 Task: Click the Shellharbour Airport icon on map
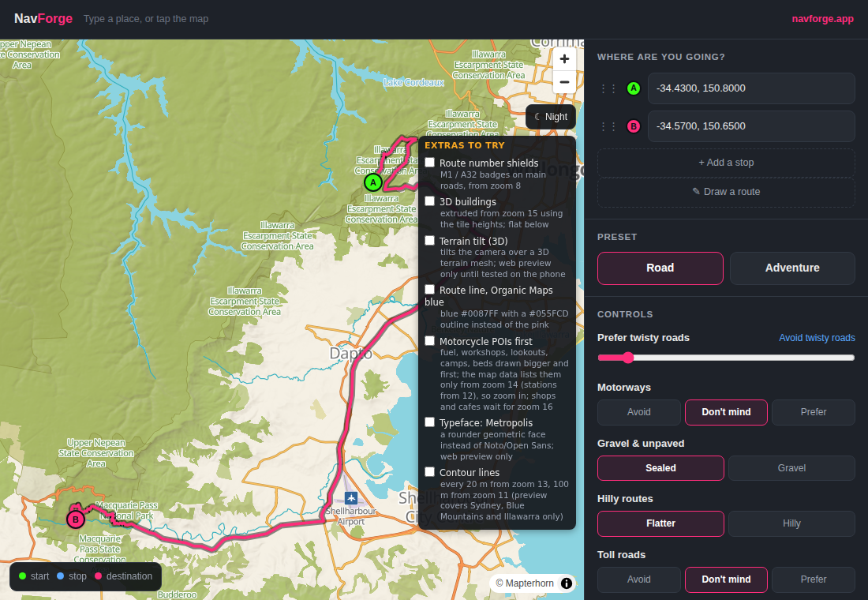pyautogui.click(x=350, y=497)
